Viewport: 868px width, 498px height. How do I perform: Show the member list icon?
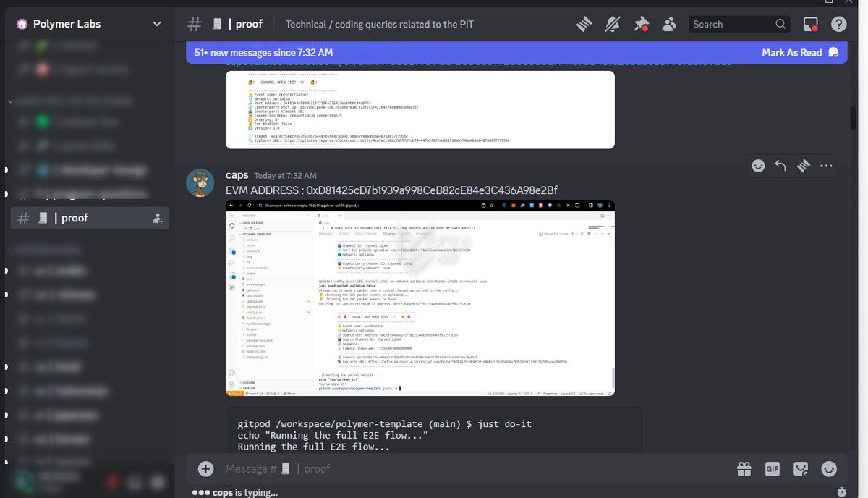669,24
